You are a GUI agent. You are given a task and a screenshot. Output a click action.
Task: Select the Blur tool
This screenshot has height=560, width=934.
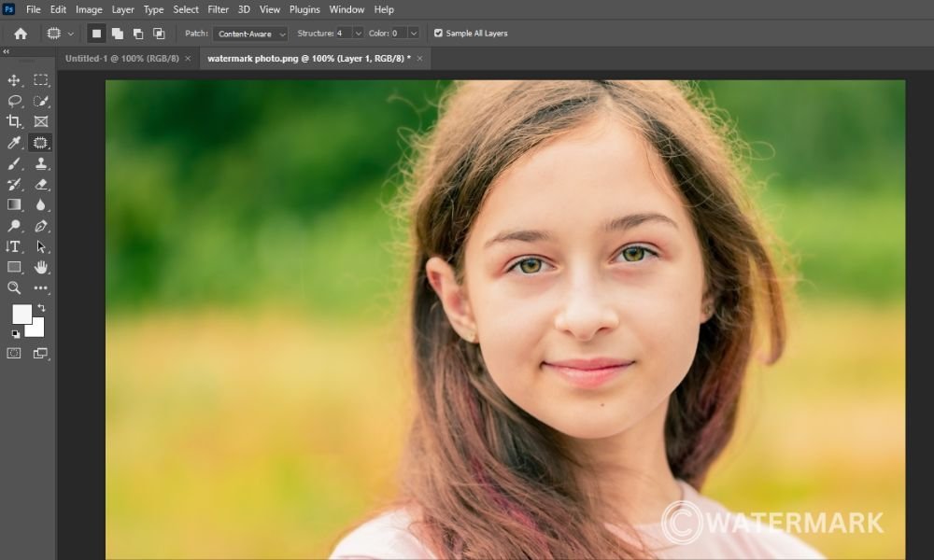point(40,204)
